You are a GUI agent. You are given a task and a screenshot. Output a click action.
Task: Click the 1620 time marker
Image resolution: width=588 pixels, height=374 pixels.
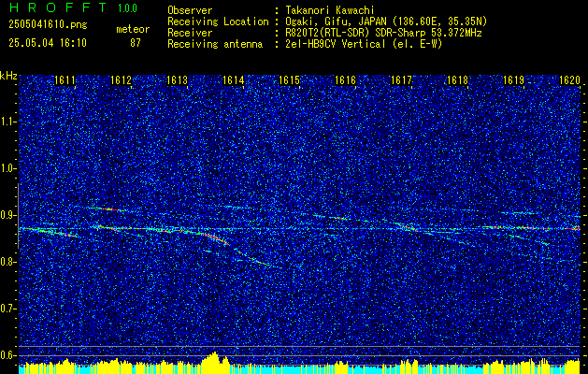569,80
